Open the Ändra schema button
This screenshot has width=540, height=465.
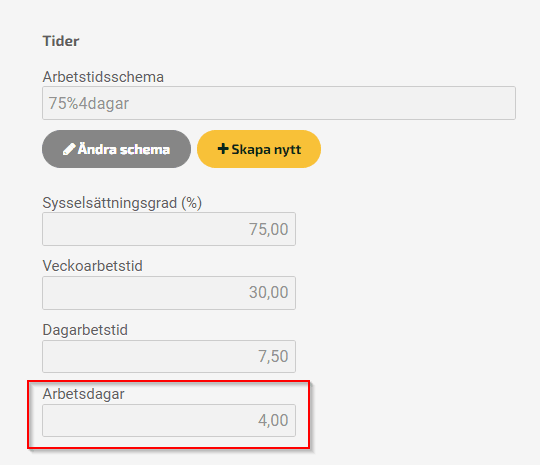click(116, 149)
